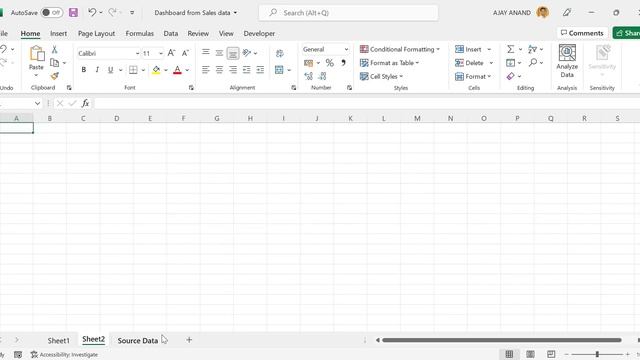The width and height of the screenshot is (640, 360).
Task: Switch to the Source Data sheet
Action: point(138,340)
